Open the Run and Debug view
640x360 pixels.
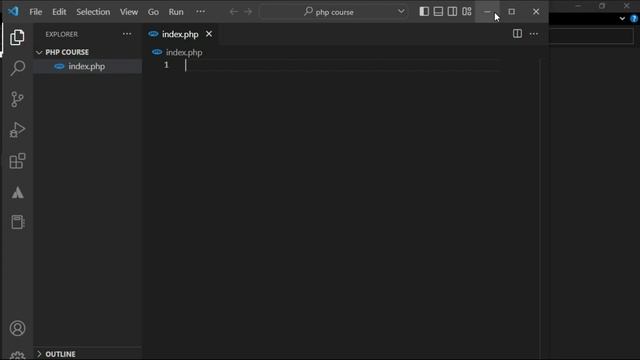point(17,130)
